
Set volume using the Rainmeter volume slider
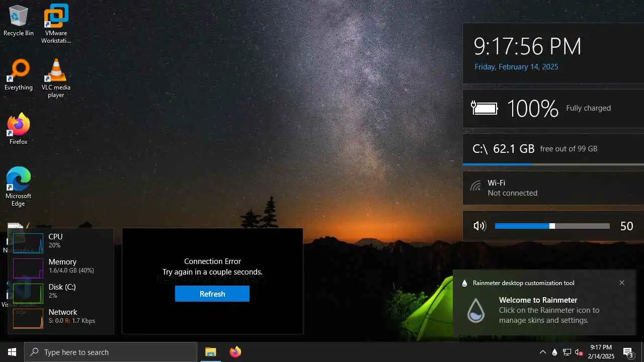(552, 226)
